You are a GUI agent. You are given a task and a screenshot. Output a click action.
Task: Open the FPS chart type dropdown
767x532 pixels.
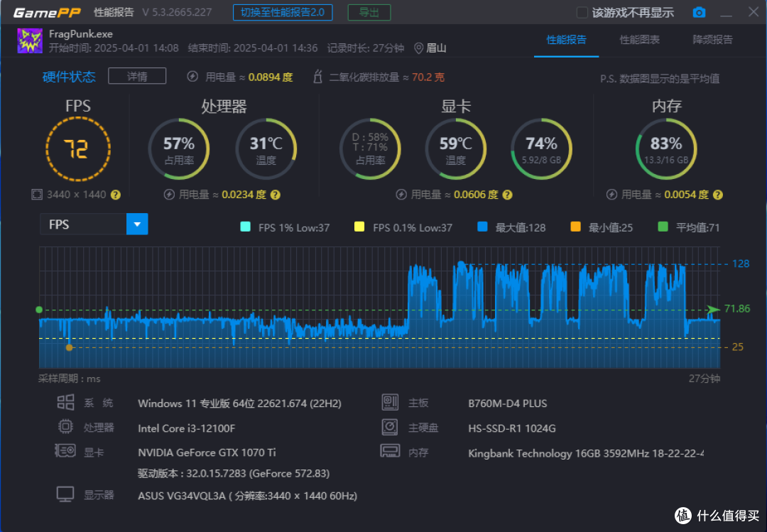[x=137, y=224]
